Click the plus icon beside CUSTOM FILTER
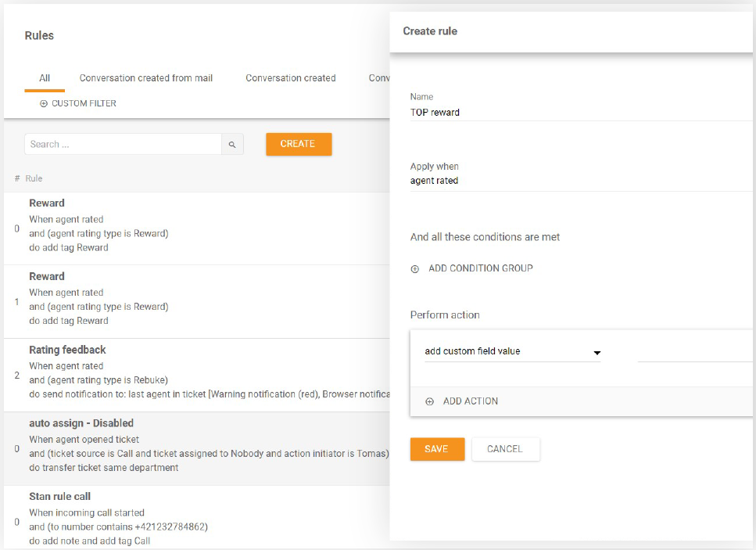The width and height of the screenshot is (756, 550). coord(44,104)
